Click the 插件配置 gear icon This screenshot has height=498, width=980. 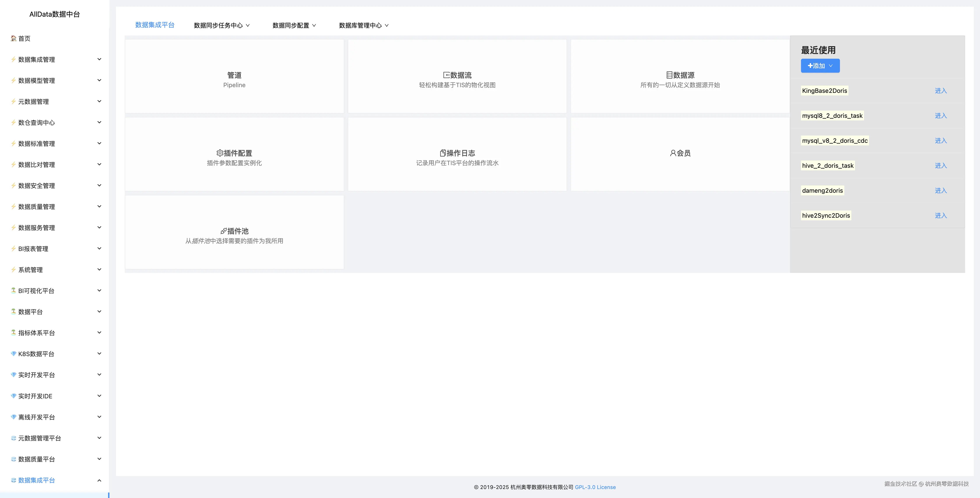click(x=220, y=153)
